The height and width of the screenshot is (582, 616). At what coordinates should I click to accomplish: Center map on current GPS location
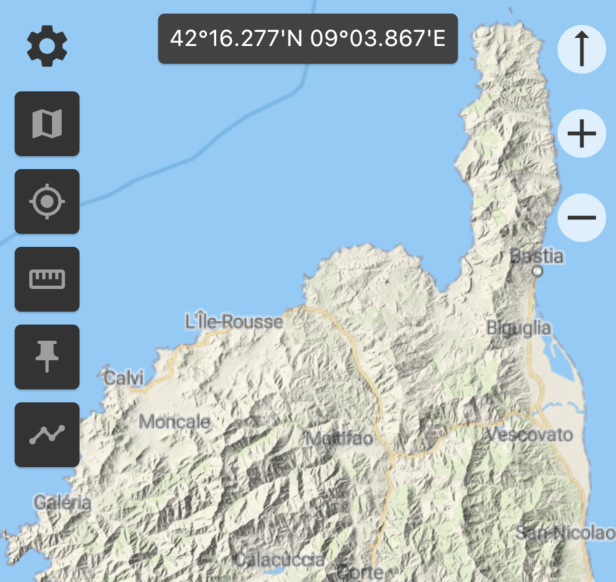tap(47, 202)
